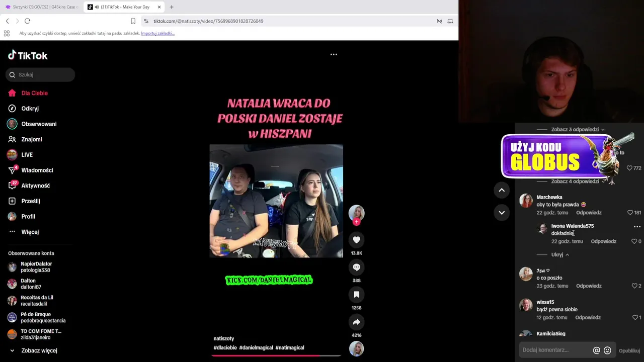Click the #danielmagical hashtag

point(256,347)
